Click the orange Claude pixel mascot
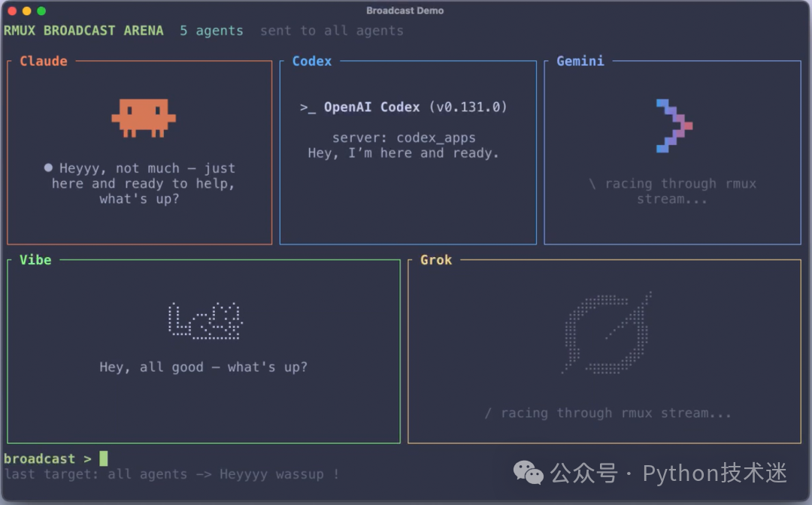This screenshot has height=505, width=812. (x=144, y=118)
